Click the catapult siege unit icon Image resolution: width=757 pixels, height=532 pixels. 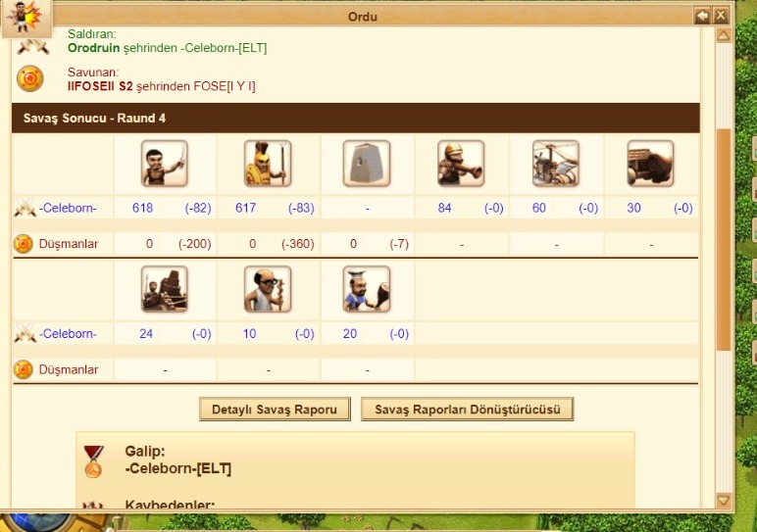click(164, 289)
